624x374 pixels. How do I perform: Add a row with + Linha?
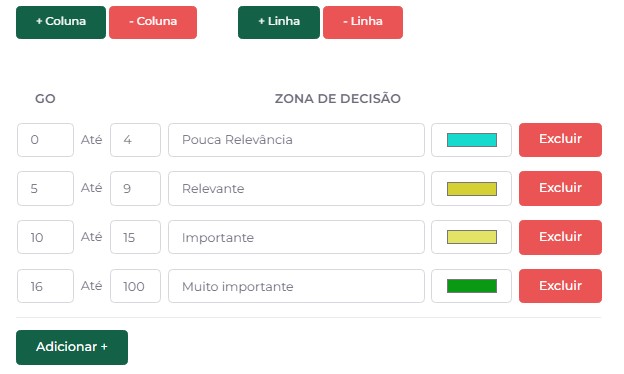coord(279,22)
